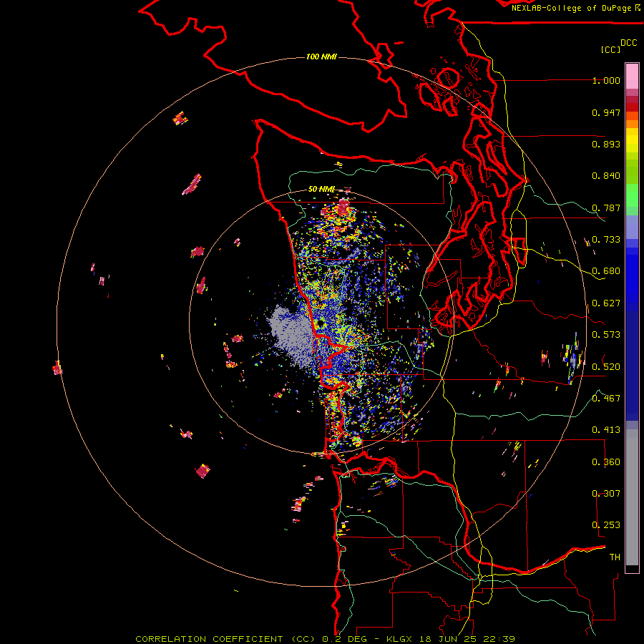Image resolution: width=644 pixels, height=644 pixels.
Task: Click the 0.2 DEG elevation text
Action: [344, 639]
